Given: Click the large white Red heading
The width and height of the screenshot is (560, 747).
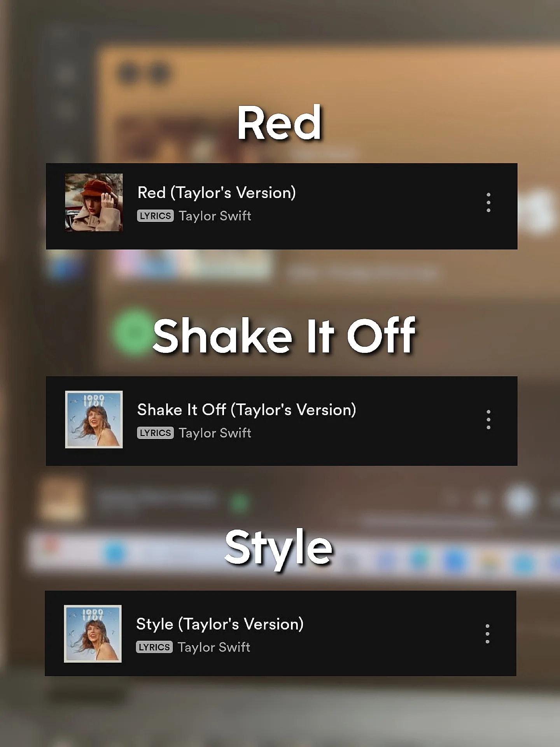Looking at the screenshot, I should [x=279, y=123].
